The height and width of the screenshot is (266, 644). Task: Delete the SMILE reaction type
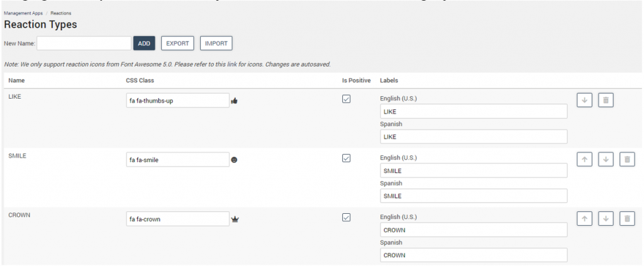[627, 160]
